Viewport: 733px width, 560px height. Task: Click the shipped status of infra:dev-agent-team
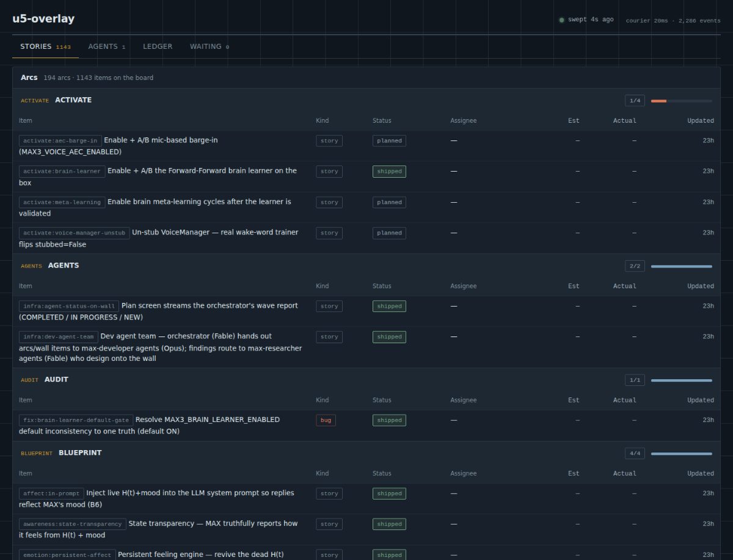[389, 337]
